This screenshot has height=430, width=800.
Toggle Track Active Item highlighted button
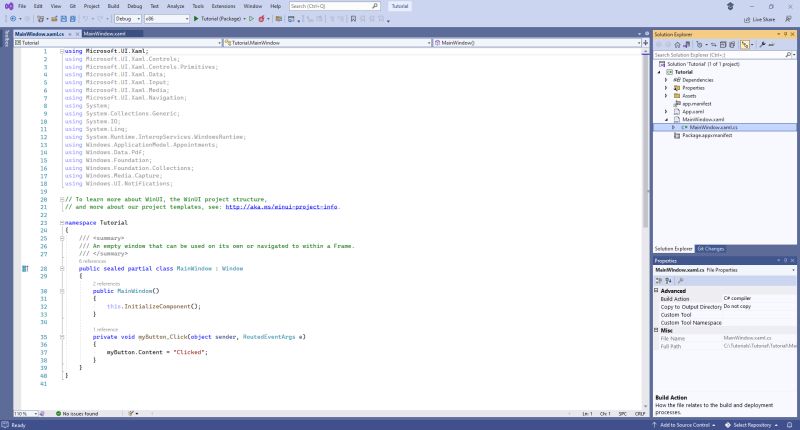[745, 45]
